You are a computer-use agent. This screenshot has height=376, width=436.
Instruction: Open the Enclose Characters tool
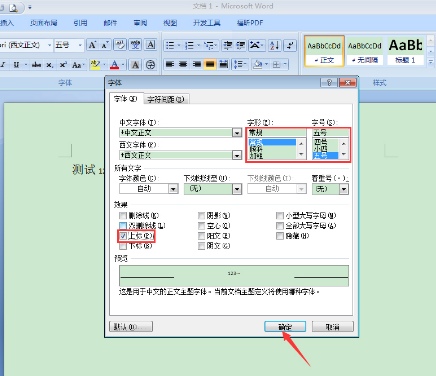click(151, 65)
